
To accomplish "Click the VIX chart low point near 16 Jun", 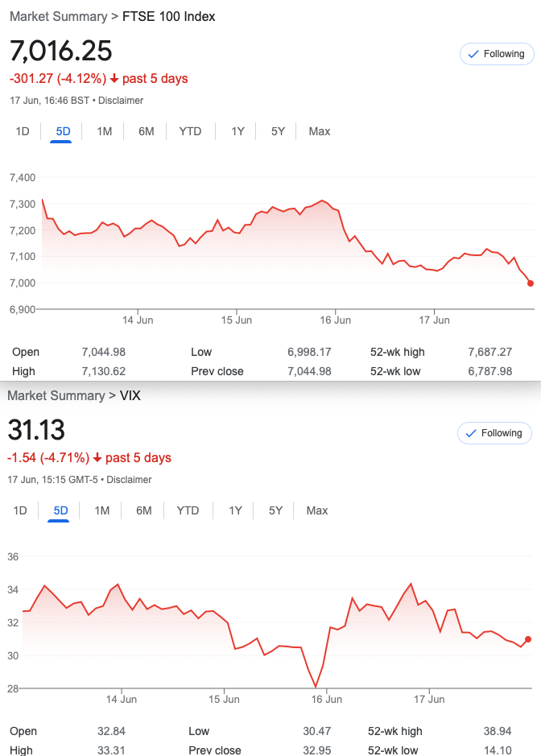I will (x=316, y=687).
